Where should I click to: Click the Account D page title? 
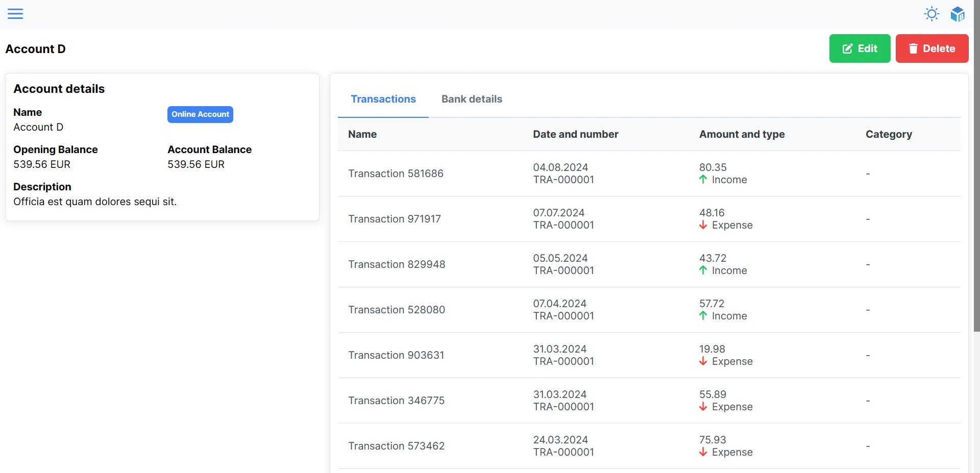35,48
